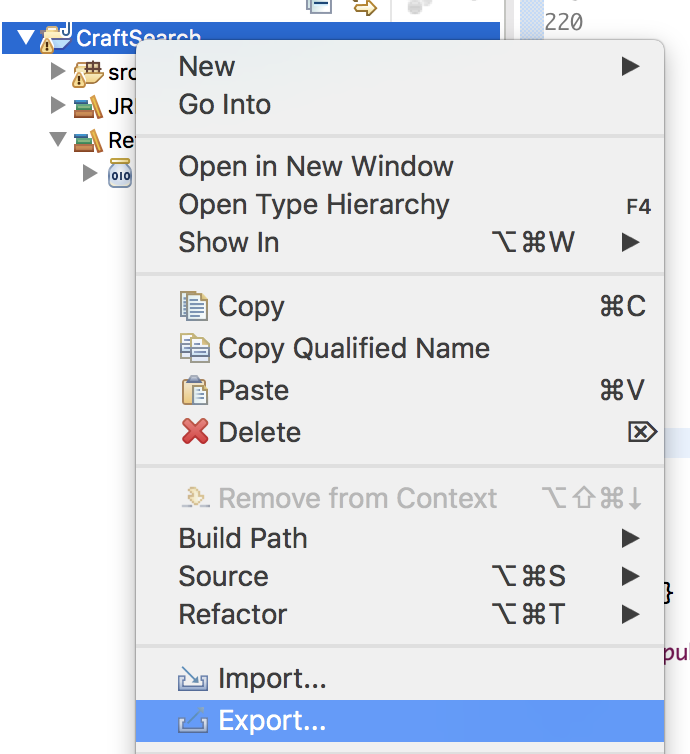Click the Copy icon in context menu

[194, 306]
